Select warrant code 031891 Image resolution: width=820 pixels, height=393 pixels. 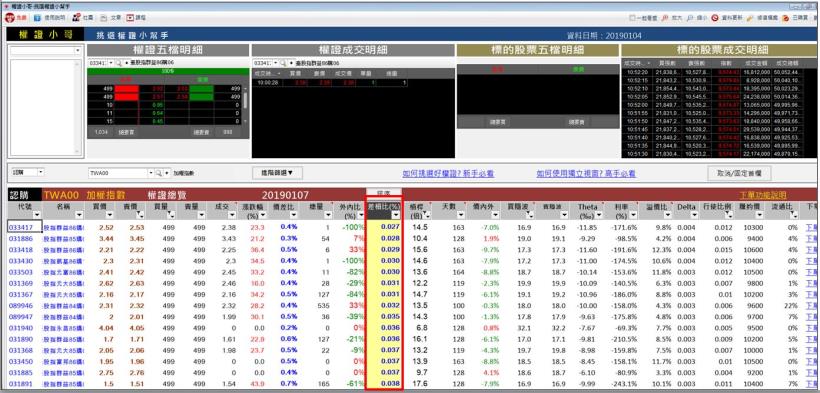pyautogui.click(x=21, y=383)
